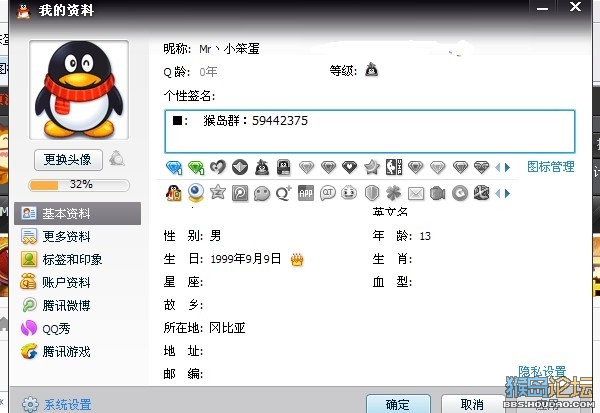Click inside the 个性签名 text box
The image size is (600, 413).
[370, 131]
